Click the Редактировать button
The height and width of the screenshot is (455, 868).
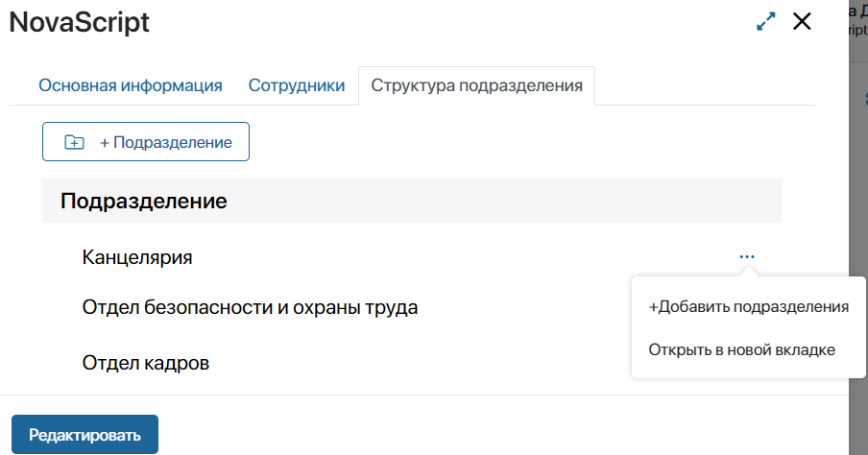pyautogui.click(x=84, y=434)
